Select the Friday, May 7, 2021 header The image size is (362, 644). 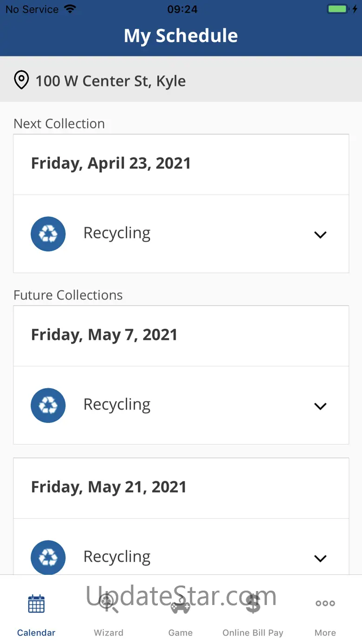click(x=104, y=335)
